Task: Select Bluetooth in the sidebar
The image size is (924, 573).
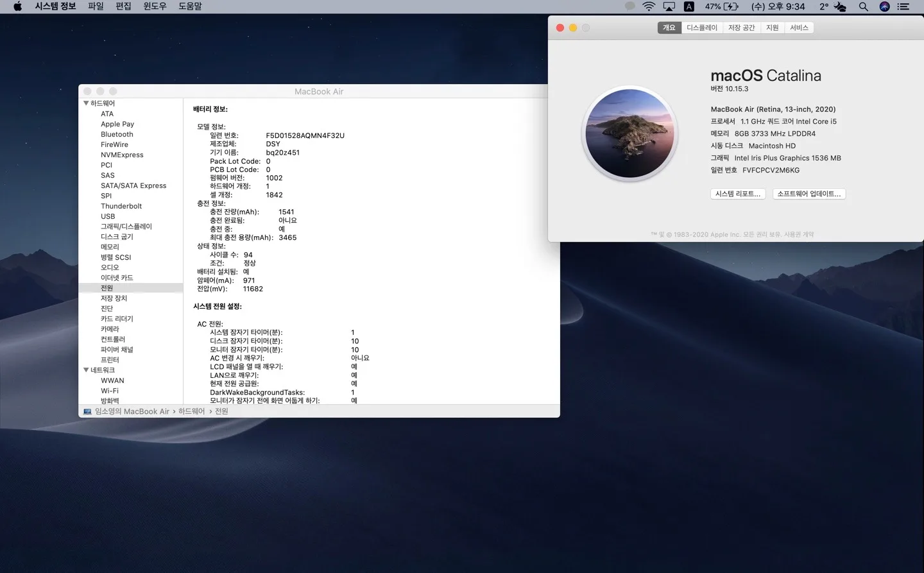Action: point(117,134)
